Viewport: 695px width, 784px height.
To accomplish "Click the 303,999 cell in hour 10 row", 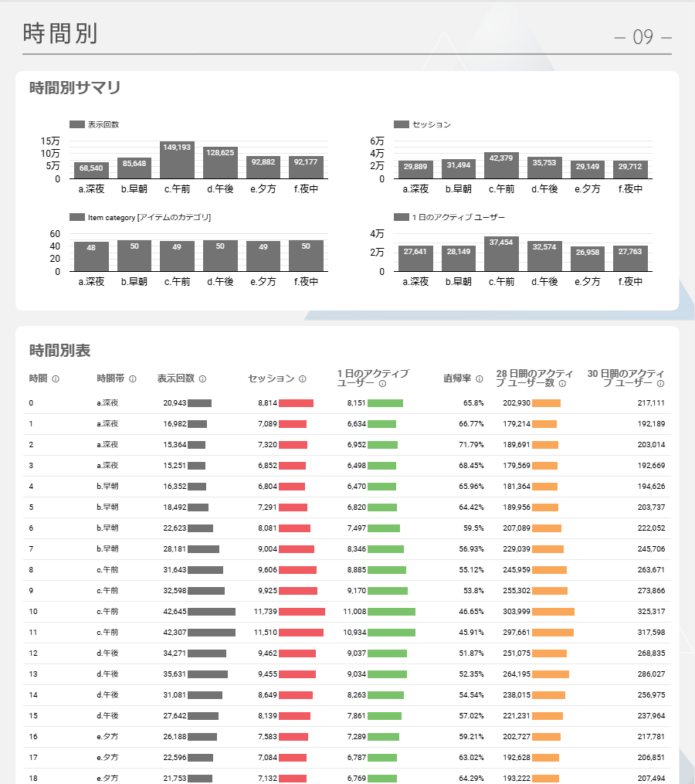I will [517, 612].
